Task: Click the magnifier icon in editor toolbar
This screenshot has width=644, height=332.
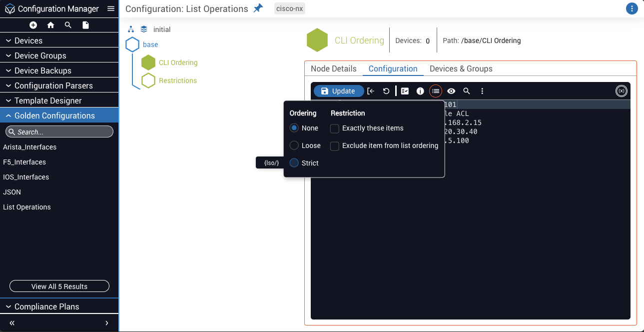Action: coord(467,91)
